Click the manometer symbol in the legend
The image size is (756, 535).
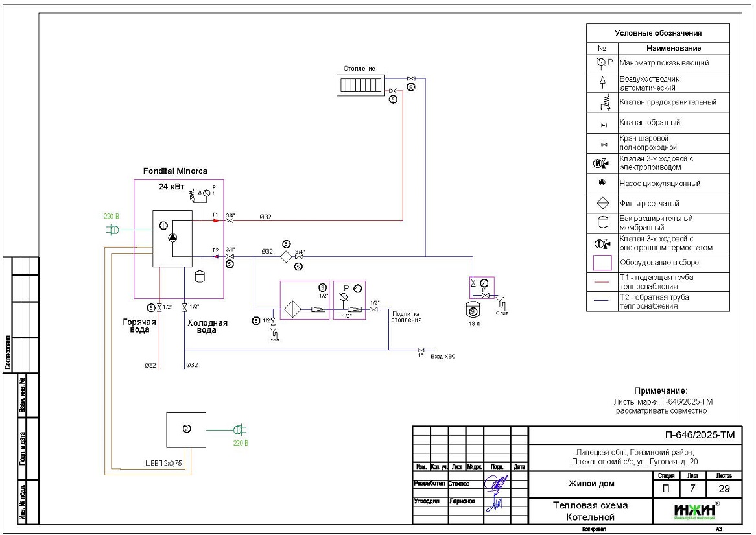click(602, 63)
